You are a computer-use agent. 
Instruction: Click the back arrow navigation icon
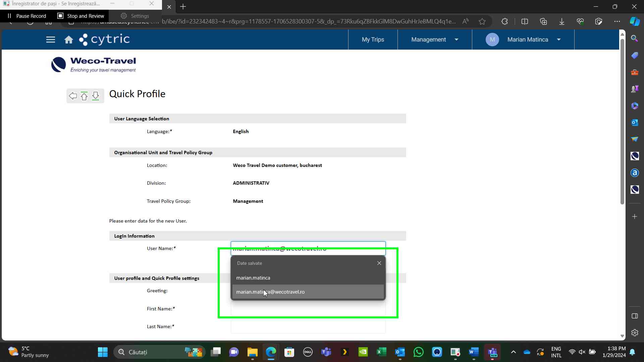[73, 96]
